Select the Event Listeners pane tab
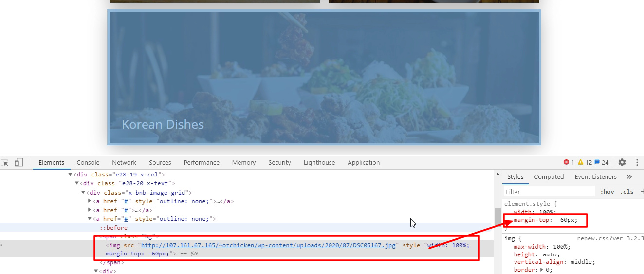 [595, 176]
